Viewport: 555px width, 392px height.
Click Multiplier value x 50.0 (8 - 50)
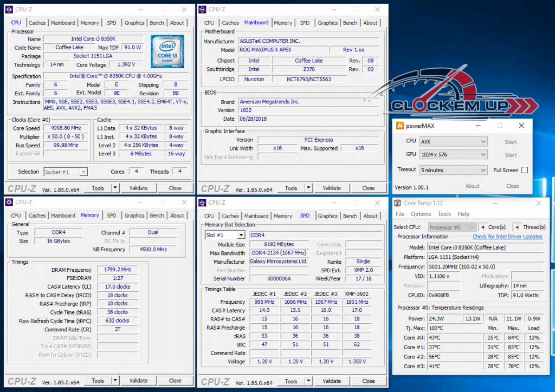coord(66,136)
